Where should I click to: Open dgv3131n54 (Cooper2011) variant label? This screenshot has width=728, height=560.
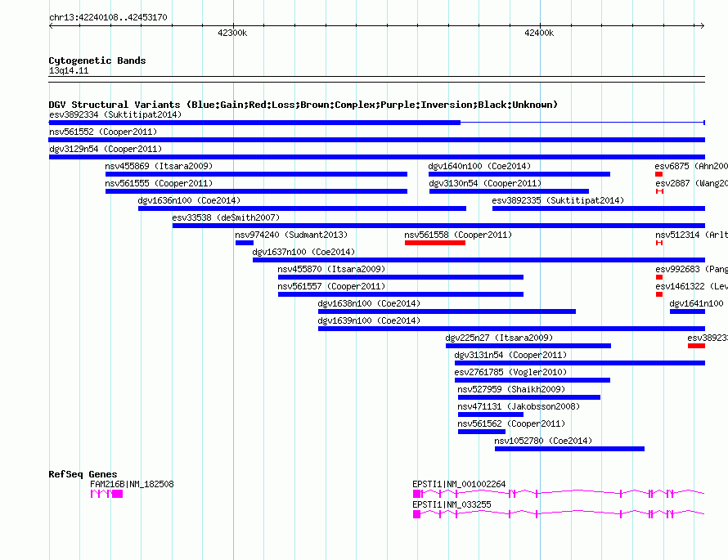[x=510, y=355]
